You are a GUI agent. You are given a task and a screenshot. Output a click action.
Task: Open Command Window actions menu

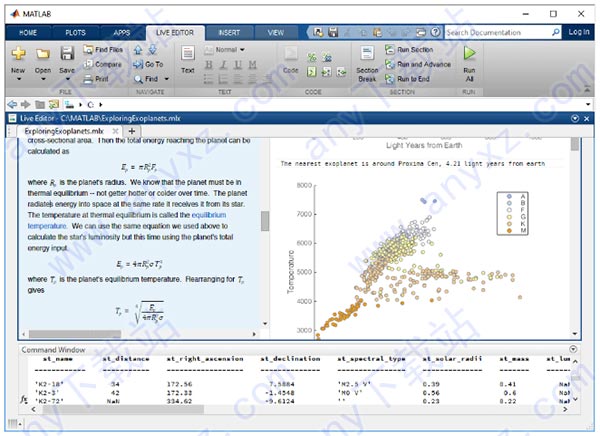click(573, 349)
